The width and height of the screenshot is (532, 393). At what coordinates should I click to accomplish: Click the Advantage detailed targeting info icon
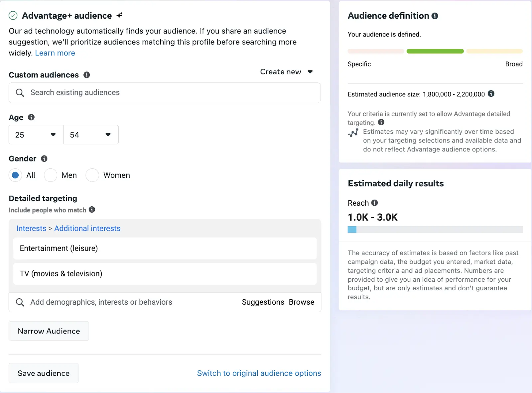pyautogui.click(x=381, y=122)
